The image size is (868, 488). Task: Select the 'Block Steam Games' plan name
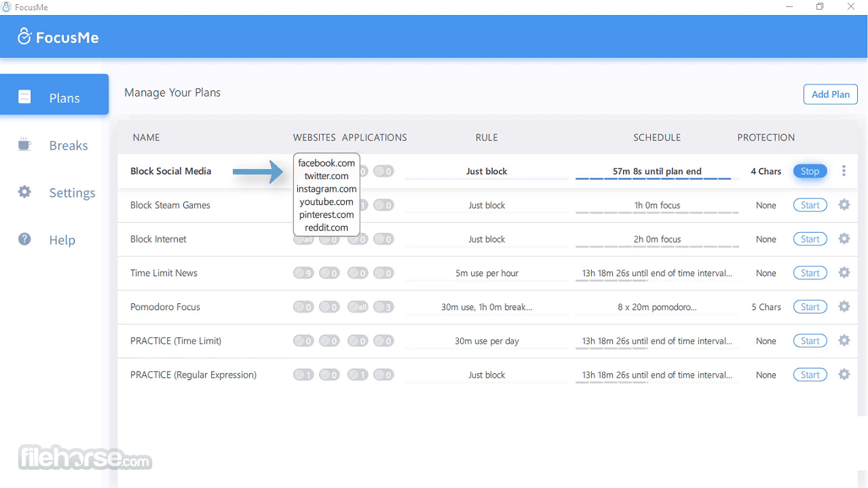170,205
